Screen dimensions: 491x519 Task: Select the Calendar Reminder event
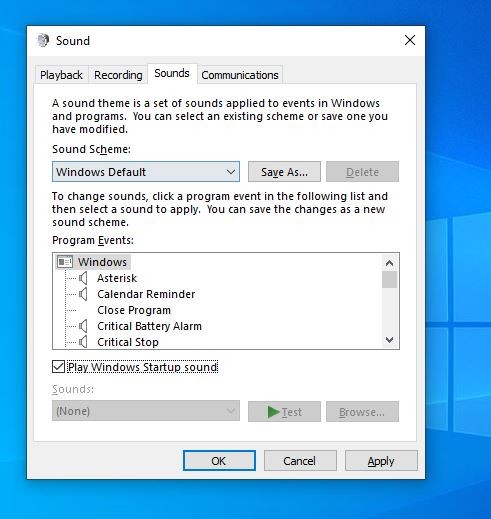(146, 294)
